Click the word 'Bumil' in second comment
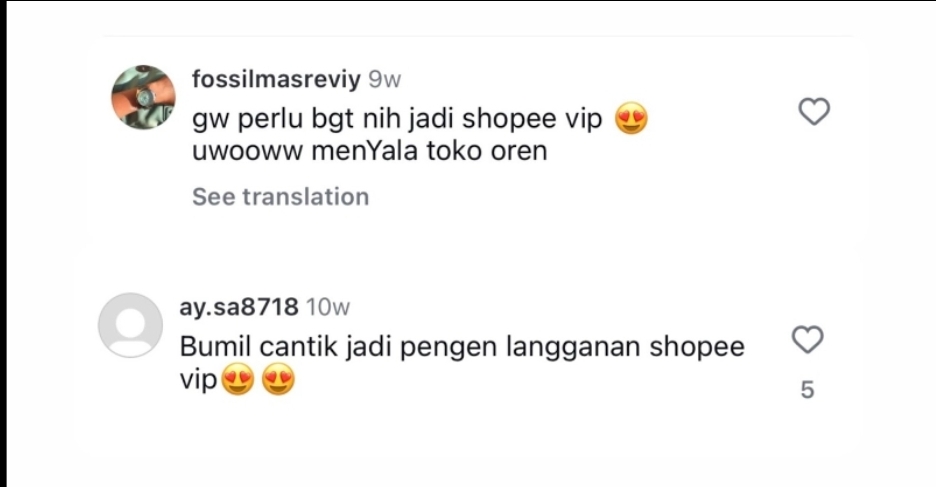 [x=215, y=346]
